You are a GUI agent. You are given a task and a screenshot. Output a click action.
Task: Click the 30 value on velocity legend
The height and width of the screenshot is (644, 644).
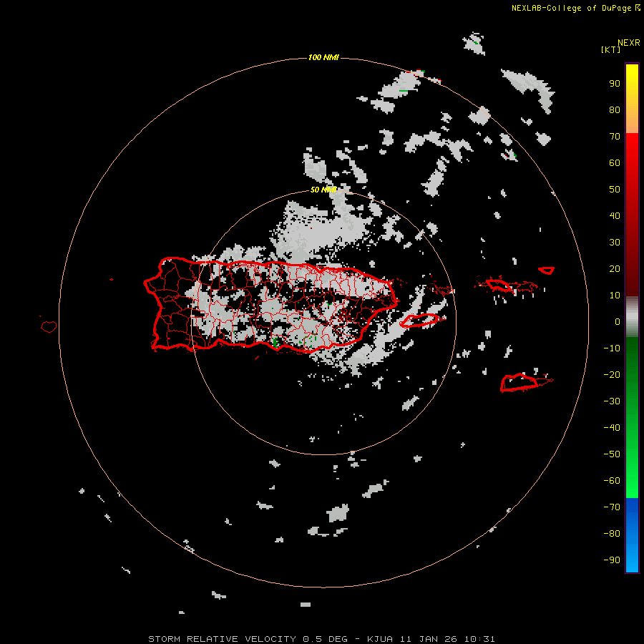pos(615,243)
